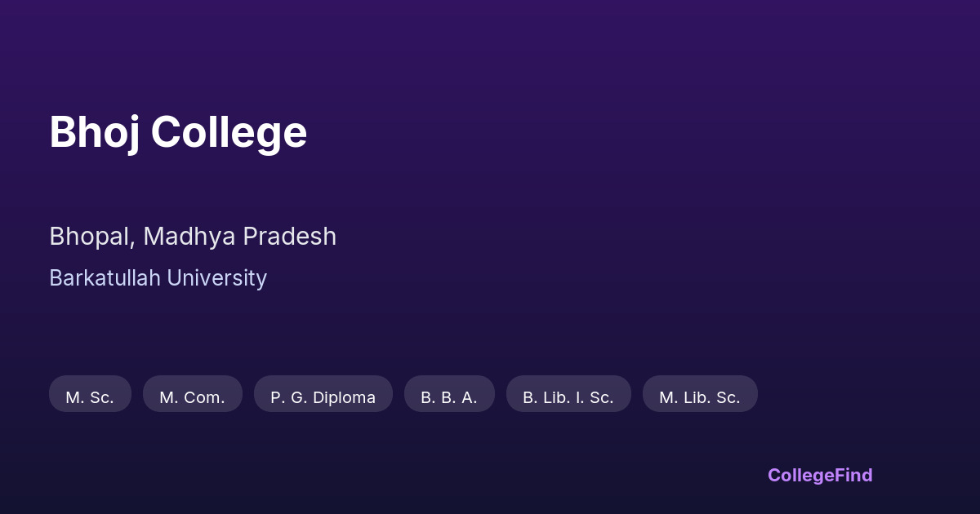
Task: Click the word Diploma inside its tag
Action: pos(344,397)
